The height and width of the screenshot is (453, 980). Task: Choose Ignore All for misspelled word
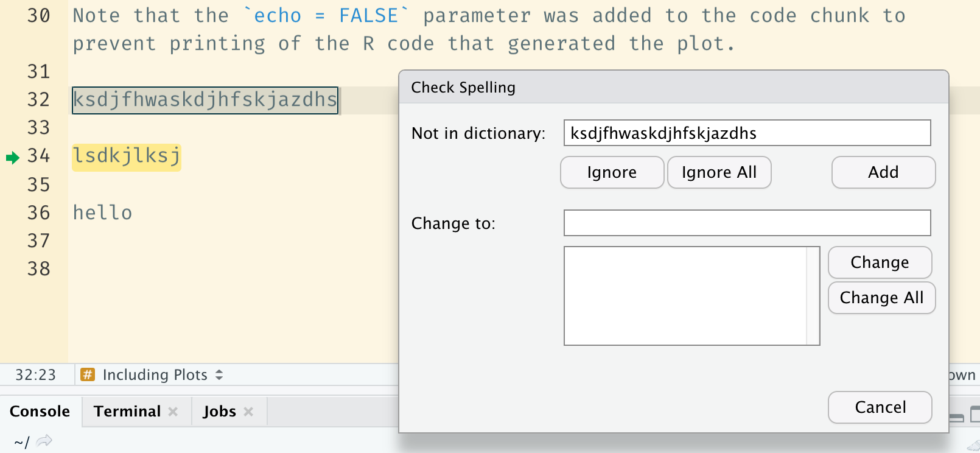click(719, 172)
